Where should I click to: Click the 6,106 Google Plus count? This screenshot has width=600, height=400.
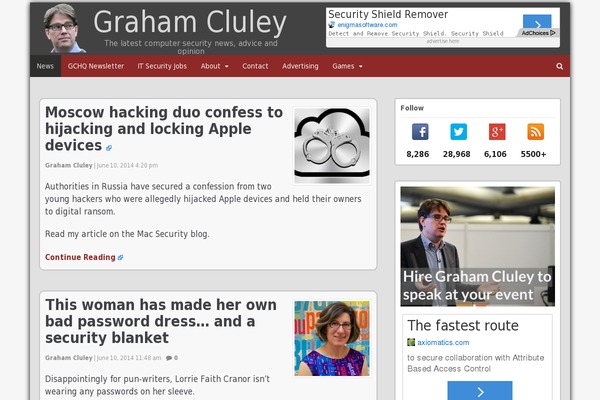coord(495,154)
